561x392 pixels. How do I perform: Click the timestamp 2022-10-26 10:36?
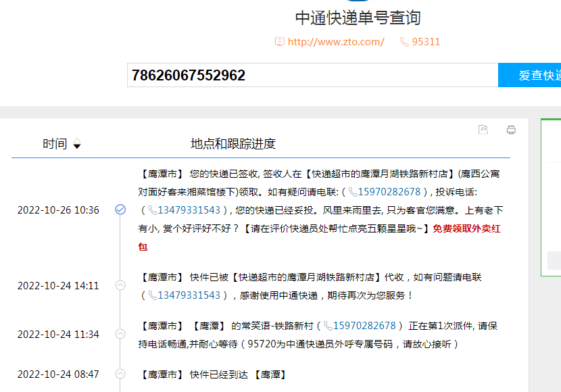pyautogui.click(x=58, y=210)
